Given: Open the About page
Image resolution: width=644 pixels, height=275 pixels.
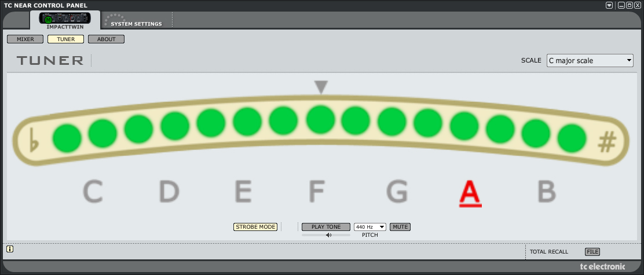Looking at the screenshot, I should (x=107, y=39).
